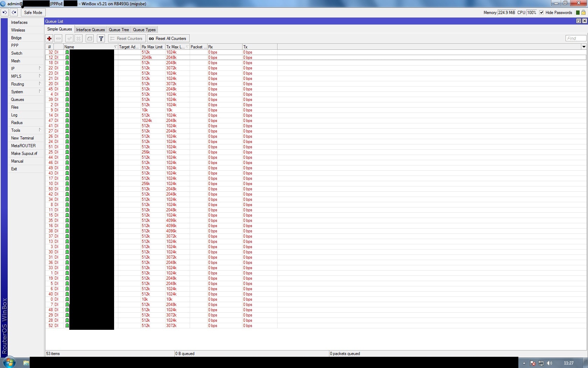Image resolution: width=588 pixels, height=368 pixels.
Task: Click the Safe Mode button
Action: point(33,13)
